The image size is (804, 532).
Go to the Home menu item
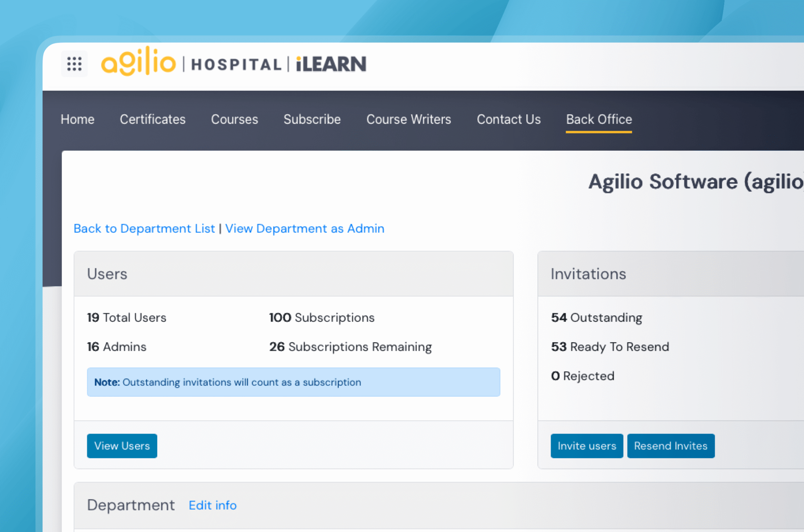click(77, 119)
